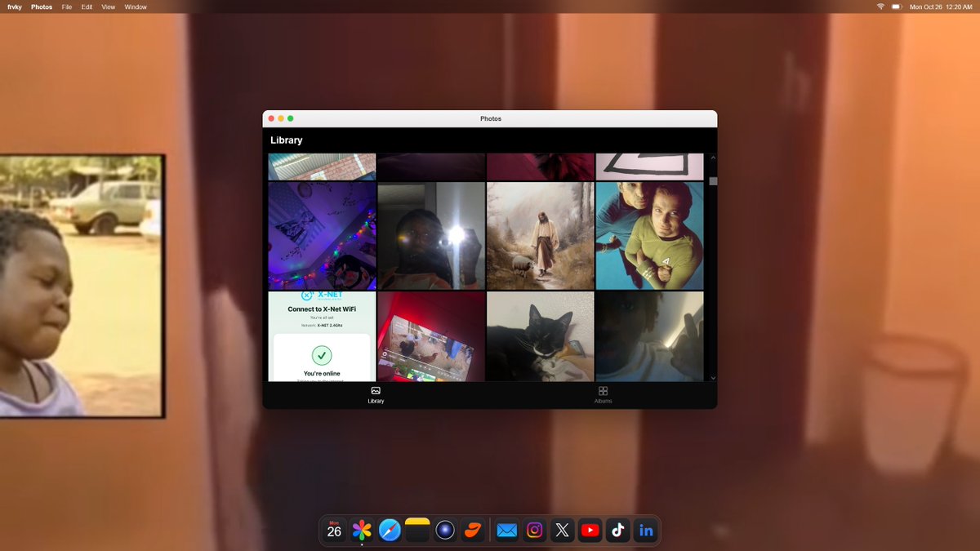This screenshot has height=551, width=980.
Task: Click the date and time in the menu bar
Action: [x=941, y=7]
